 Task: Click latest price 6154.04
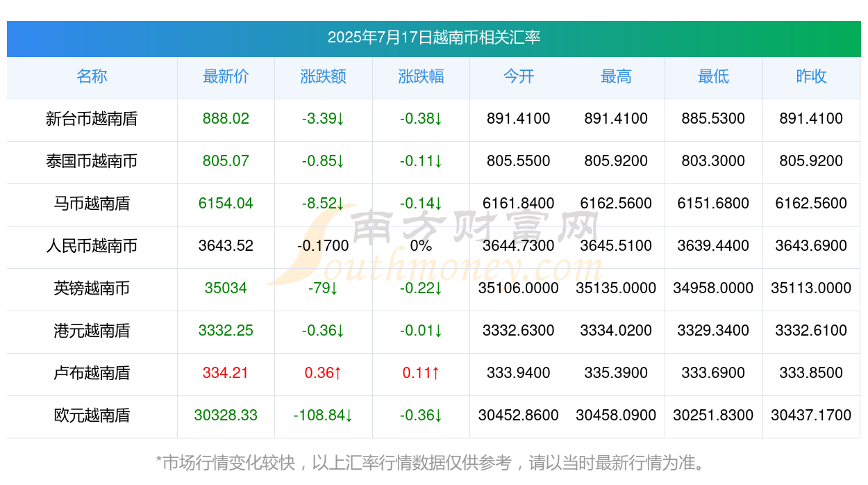point(226,204)
